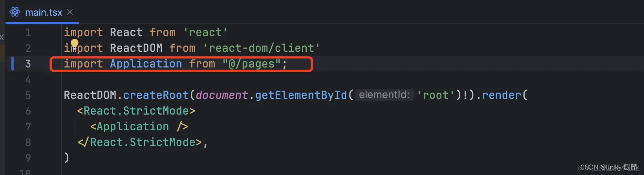Select the main.tsx editor tab
Screen dimensions: 644x175
[42, 12]
